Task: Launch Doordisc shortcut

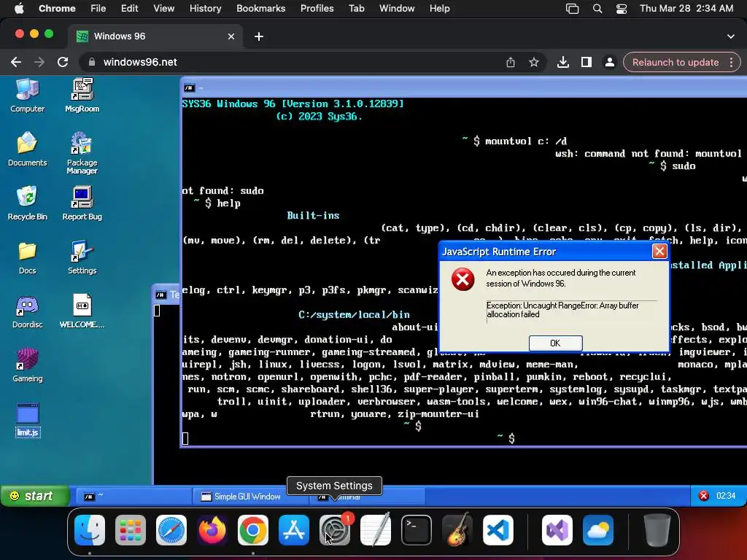Action: pyautogui.click(x=27, y=311)
